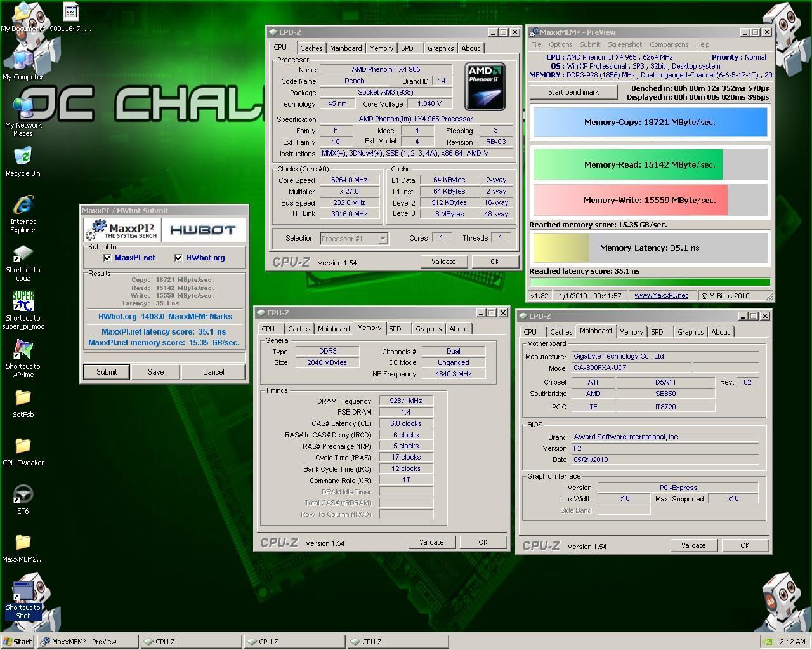Switch to About tab in CPU-Z Memory window
The height and width of the screenshot is (650, 812).
coord(459,329)
